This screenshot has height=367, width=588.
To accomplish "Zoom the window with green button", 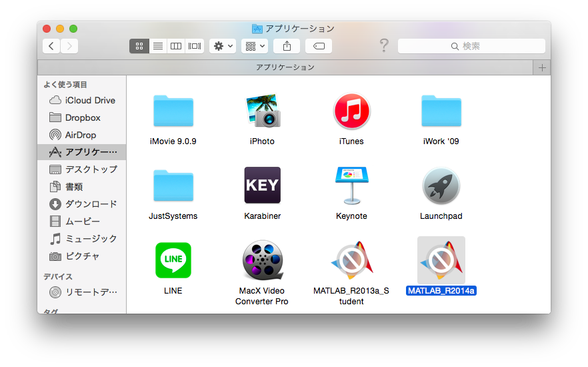I will [73, 29].
